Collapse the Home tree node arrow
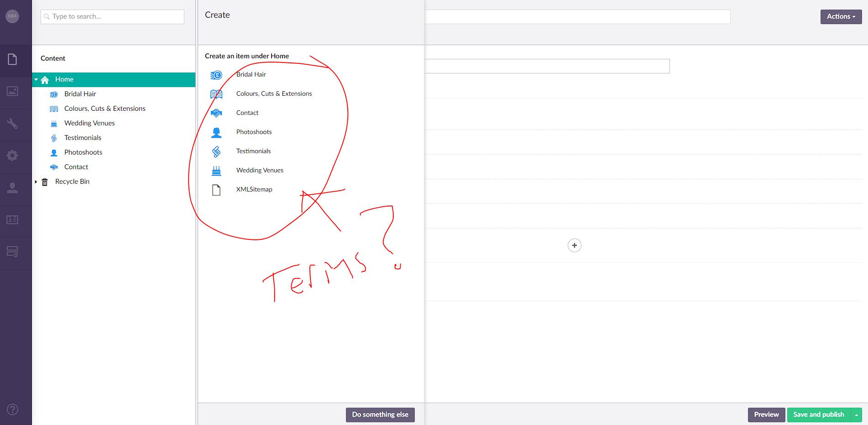The width and height of the screenshot is (868, 425). pyautogui.click(x=36, y=79)
